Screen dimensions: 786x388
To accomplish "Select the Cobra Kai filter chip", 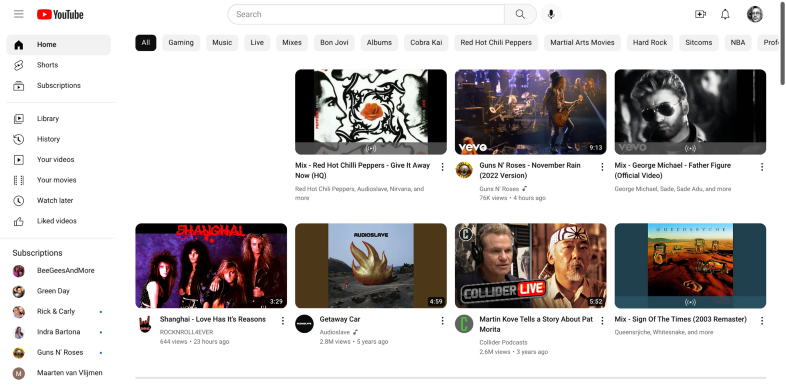I will coord(426,43).
